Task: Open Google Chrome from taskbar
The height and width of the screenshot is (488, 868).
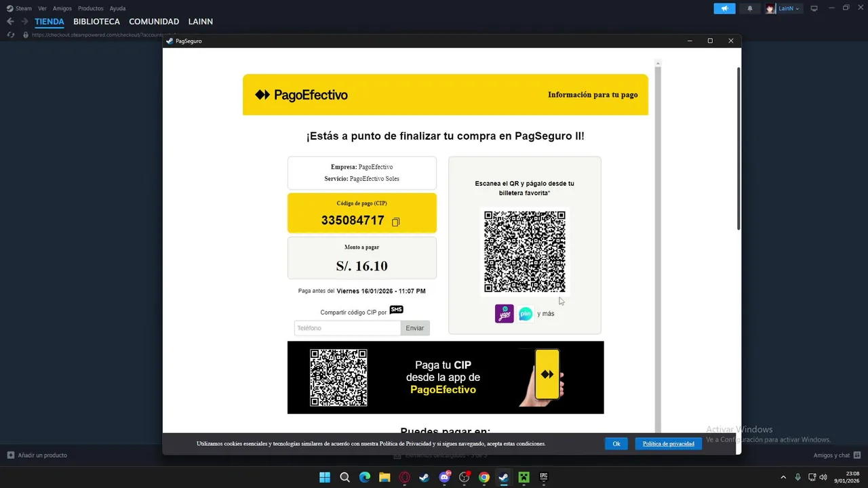Action: [484, 477]
